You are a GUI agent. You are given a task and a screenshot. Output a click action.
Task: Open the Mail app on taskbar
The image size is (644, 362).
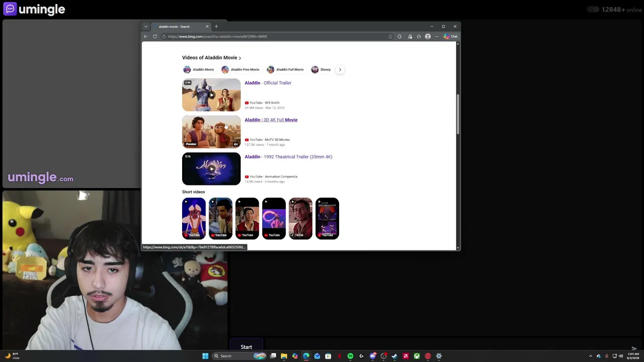(x=317, y=356)
